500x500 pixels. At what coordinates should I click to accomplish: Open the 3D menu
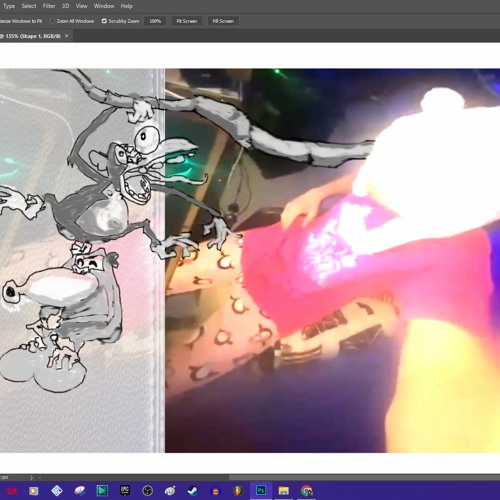65,6
